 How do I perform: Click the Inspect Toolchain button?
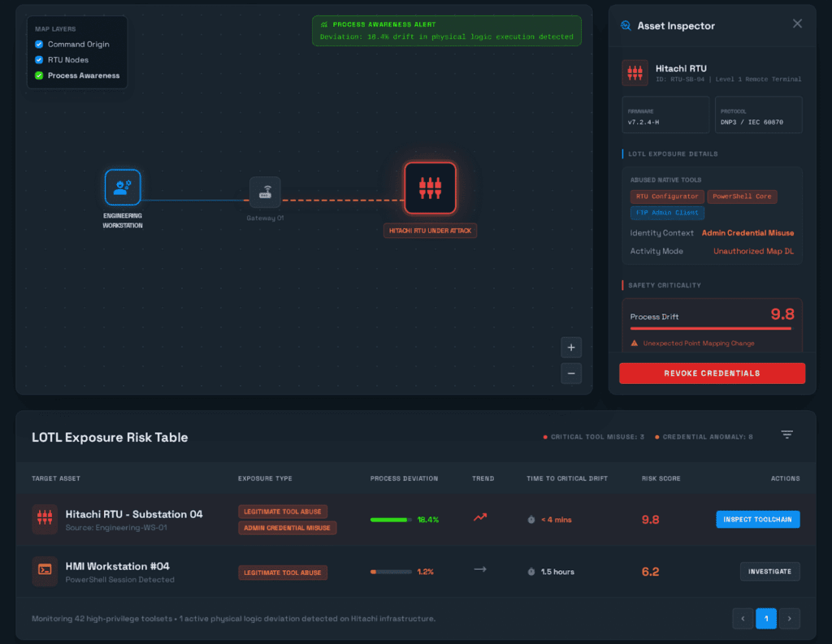click(x=758, y=519)
